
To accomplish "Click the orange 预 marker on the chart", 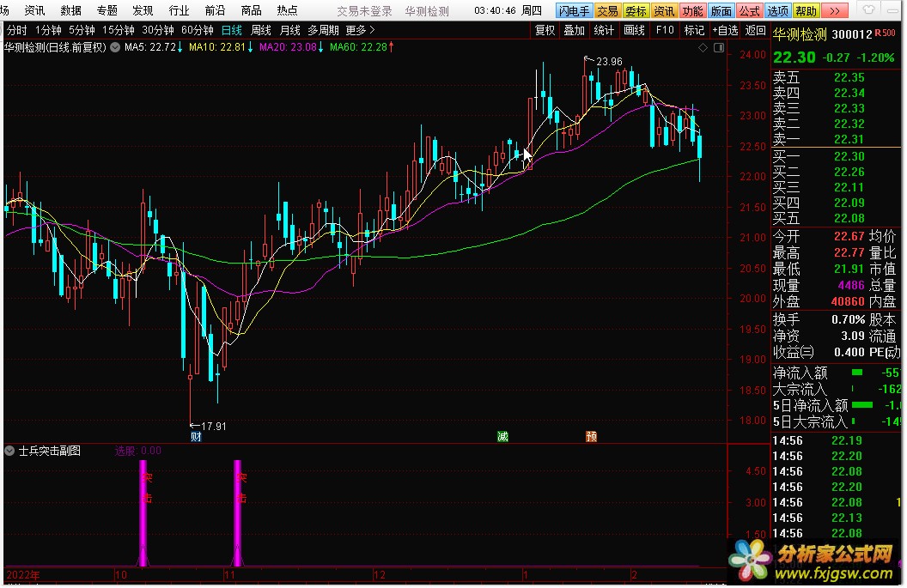I will coord(591,437).
